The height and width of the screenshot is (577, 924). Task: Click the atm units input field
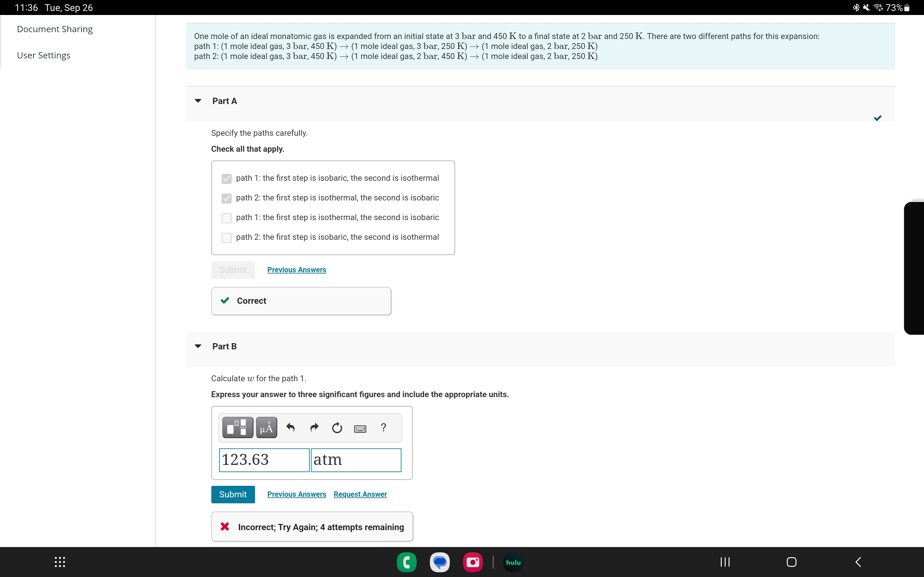(x=356, y=460)
